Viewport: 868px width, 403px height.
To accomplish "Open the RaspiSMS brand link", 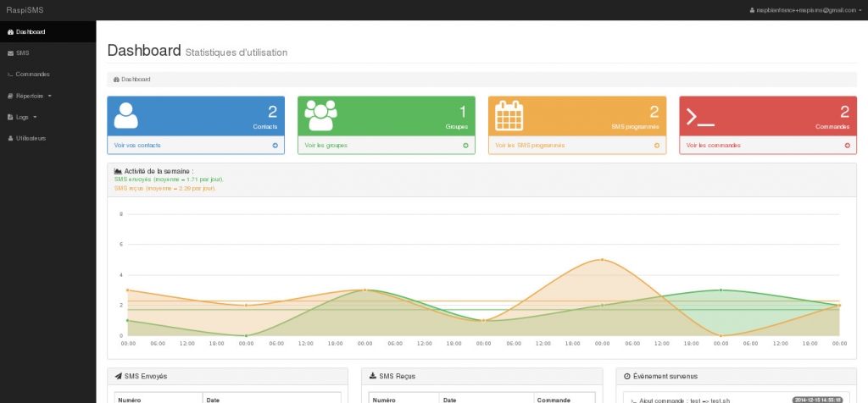I will click(25, 10).
